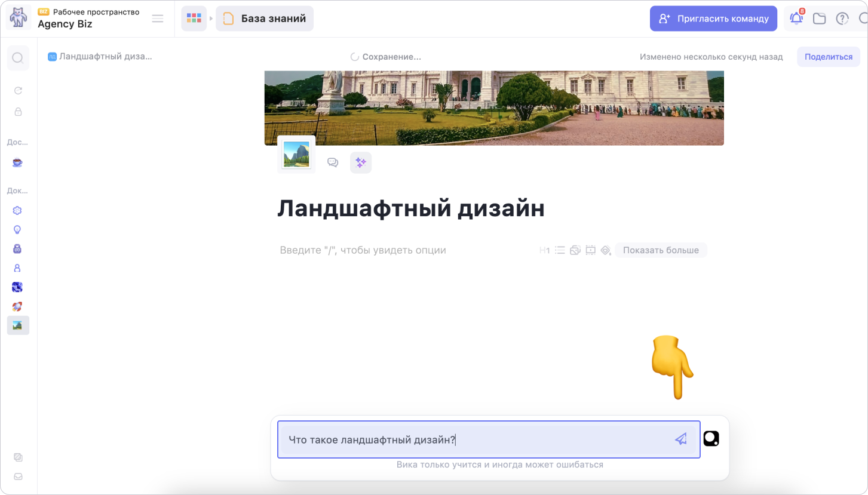Click the help question mark icon
The width and height of the screenshot is (868, 495).
[x=842, y=19]
